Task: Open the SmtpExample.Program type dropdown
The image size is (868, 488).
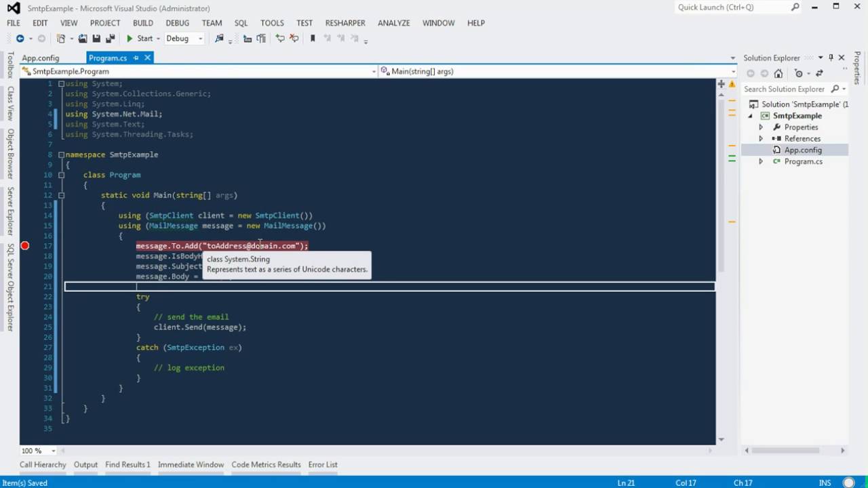Action: click(x=374, y=71)
